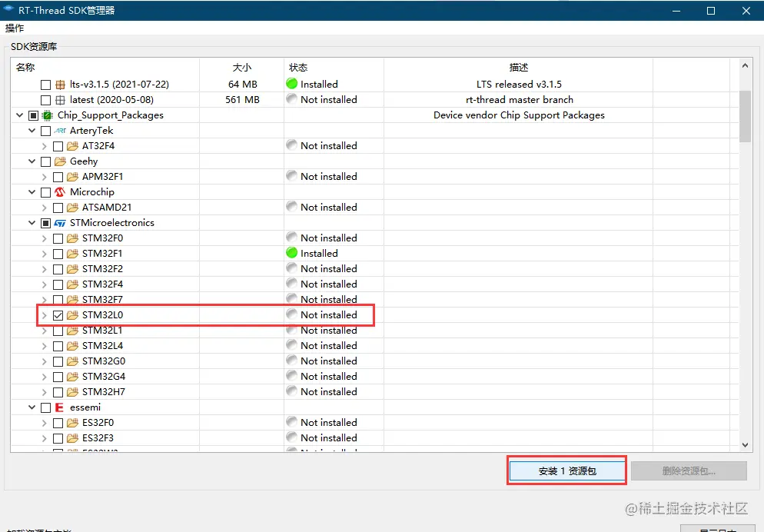Expand the STM32L0 package node

point(45,315)
